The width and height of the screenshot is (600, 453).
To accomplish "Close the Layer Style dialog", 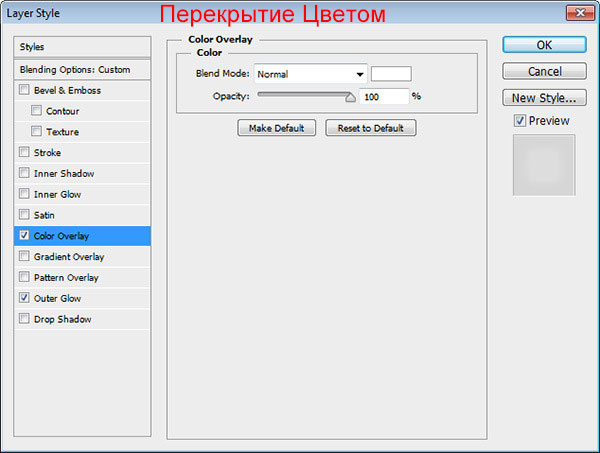I will click(x=580, y=13).
